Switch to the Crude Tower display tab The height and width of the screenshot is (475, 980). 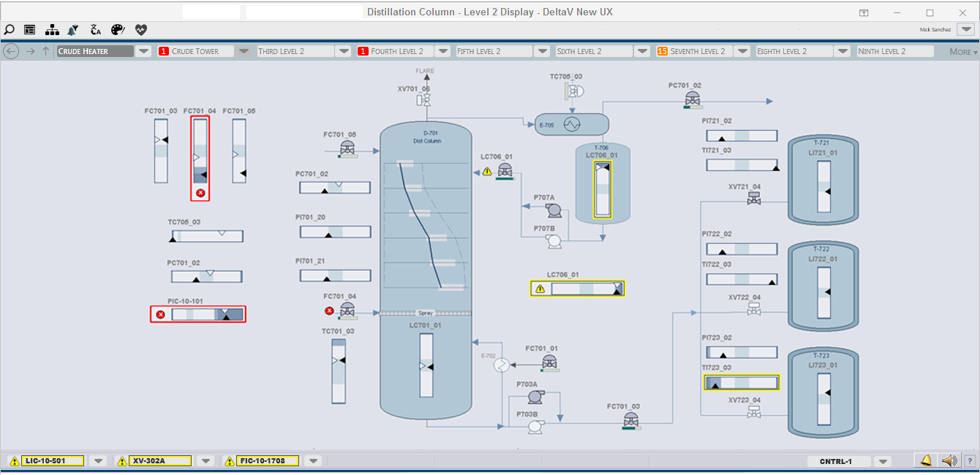(196, 51)
